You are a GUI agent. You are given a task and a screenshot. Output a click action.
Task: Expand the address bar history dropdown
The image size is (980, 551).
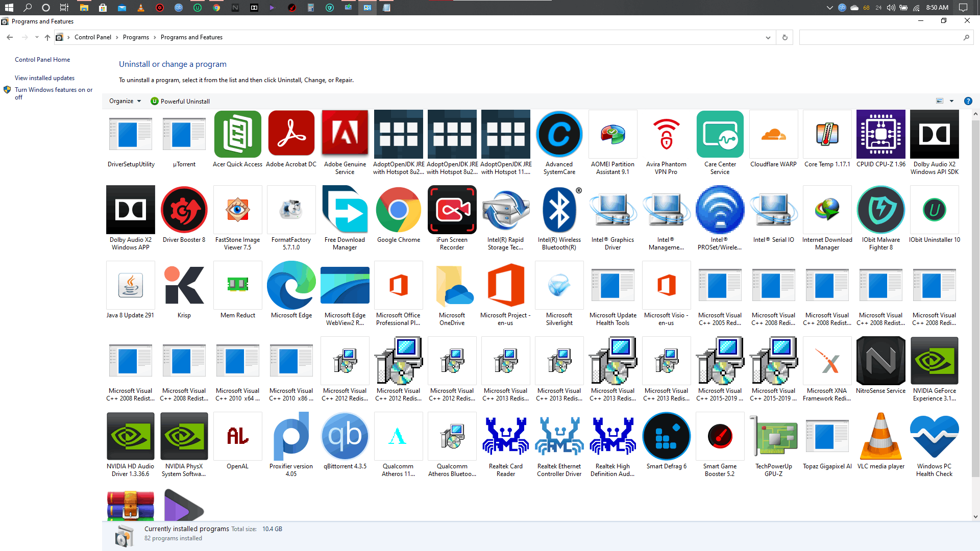pos(768,37)
